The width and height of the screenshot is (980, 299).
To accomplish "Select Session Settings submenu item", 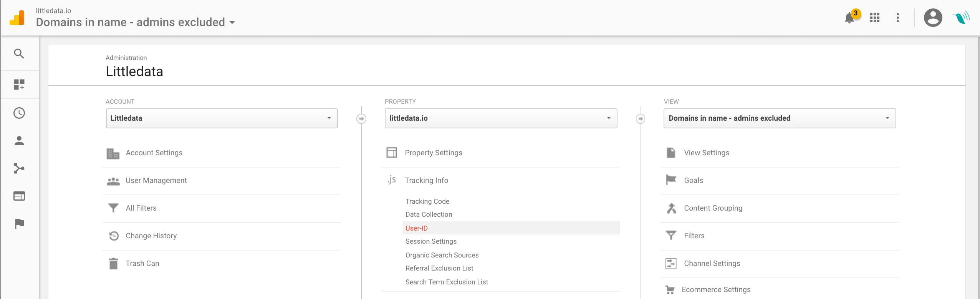I will point(431,241).
